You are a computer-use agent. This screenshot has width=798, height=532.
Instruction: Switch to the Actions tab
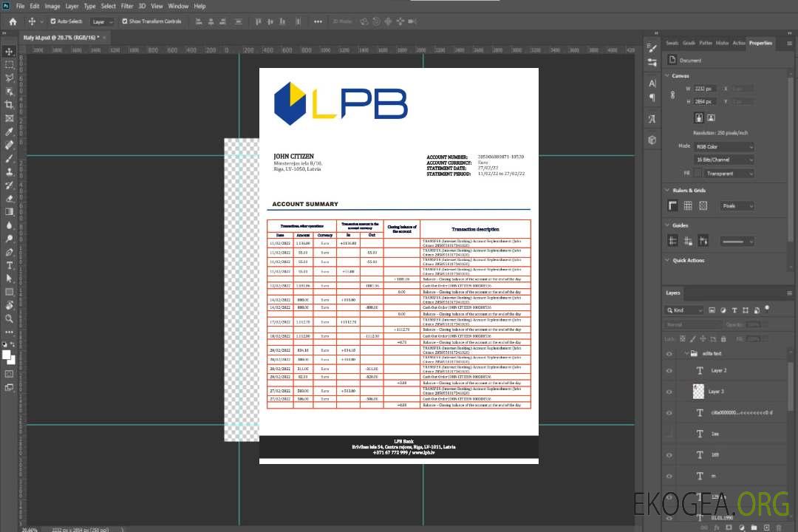pos(738,43)
